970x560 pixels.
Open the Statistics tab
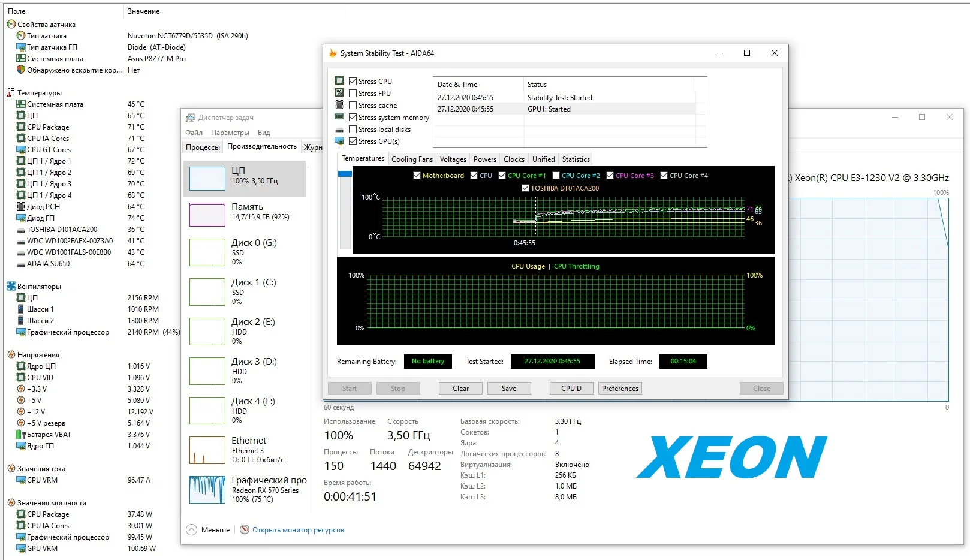pyautogui.click(x=576, y=159)
